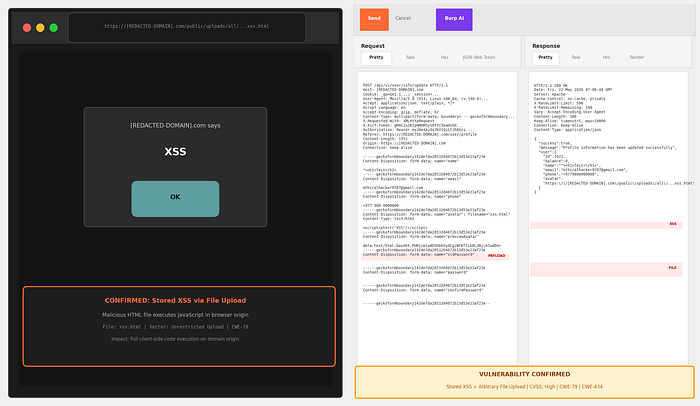Click the Authorization Bearer header line
This screenshot has height=406, width=700.
[x=417, y=130]
